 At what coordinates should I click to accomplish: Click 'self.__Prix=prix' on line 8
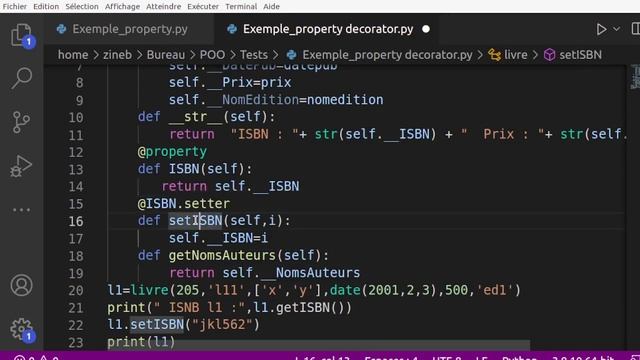(230, 82)
